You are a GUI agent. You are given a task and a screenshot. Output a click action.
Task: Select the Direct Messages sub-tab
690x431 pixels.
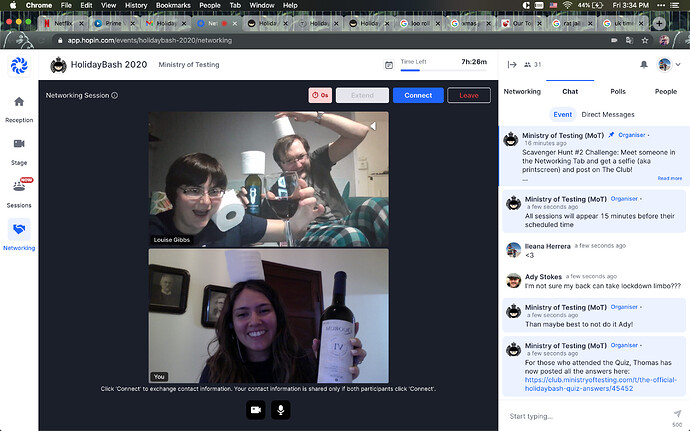[608, 114]
